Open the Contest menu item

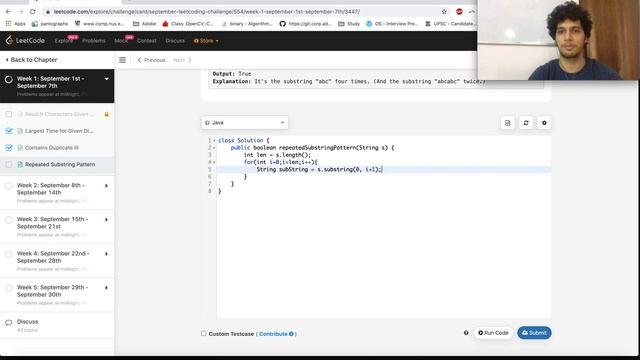(147, 41)
